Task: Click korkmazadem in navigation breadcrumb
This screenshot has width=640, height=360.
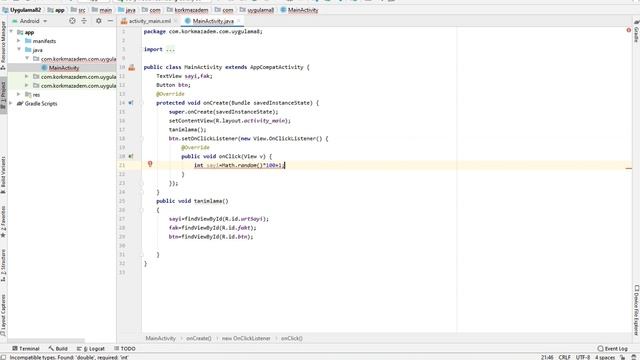Action: click(x=188, y=10)
